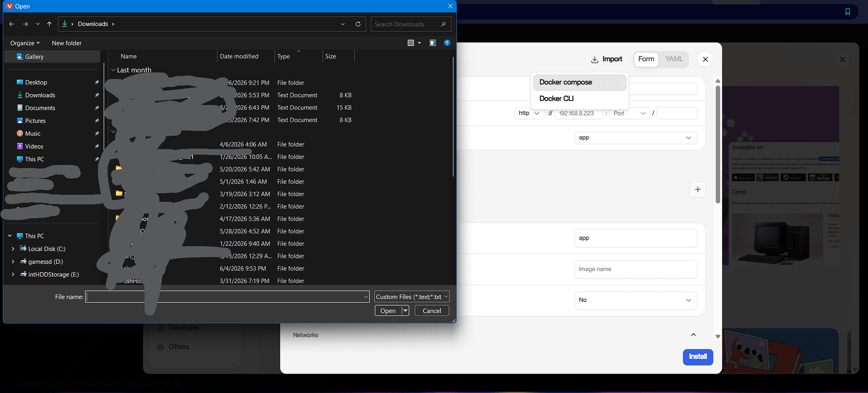868x393 pixels.
Task: Change the view layout icon
Action: [411, 43]
